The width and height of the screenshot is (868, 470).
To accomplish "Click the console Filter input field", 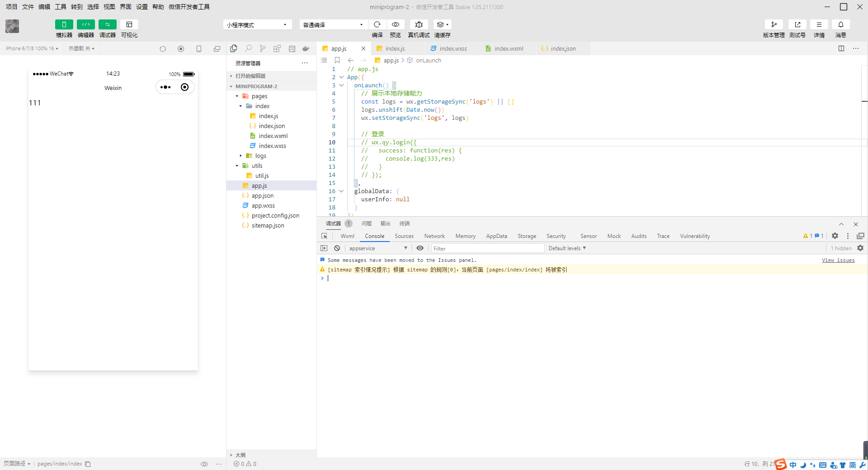I will (x=487, y=248).
